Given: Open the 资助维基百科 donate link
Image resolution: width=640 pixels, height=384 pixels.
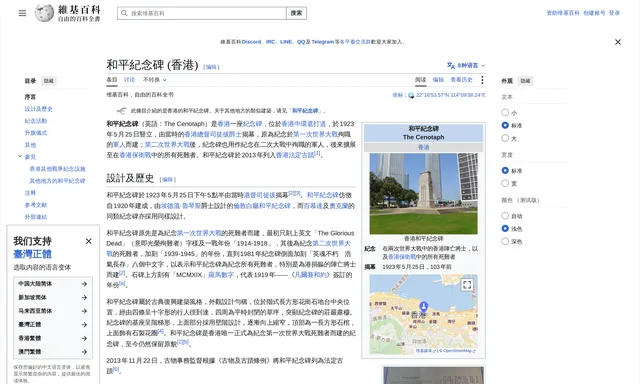Looking at the screenshot, I should [x=563, y=13].
